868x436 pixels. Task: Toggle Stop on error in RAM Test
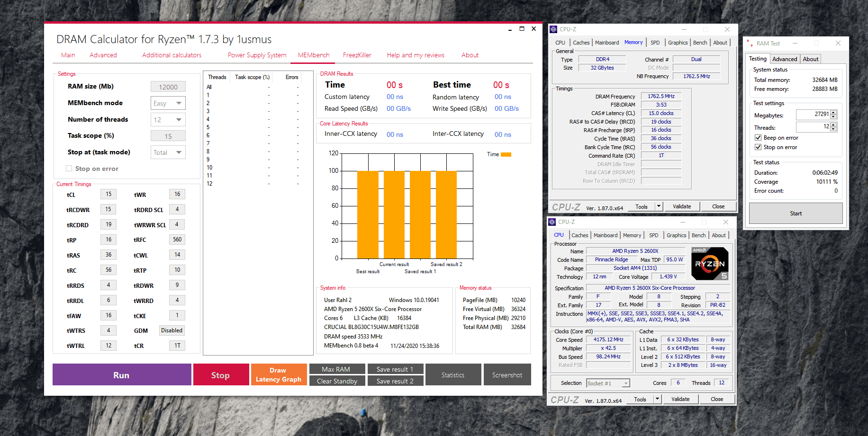(758, 147)
